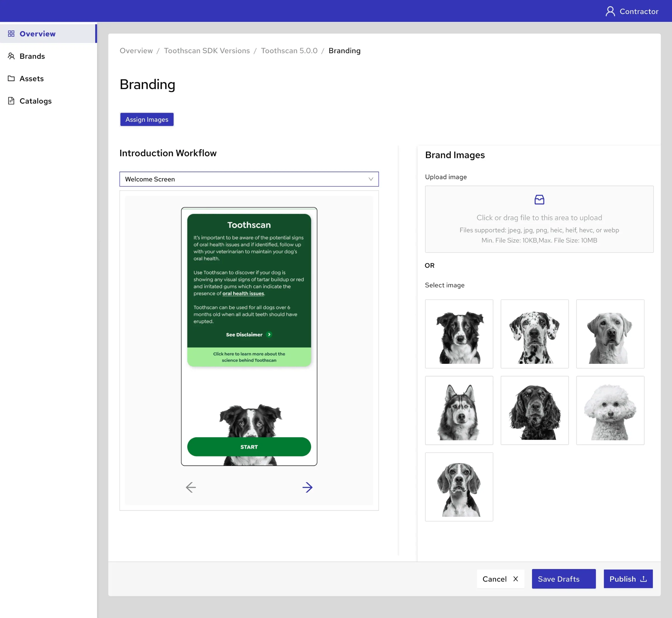The height and width of the screenshot is (618, 672).
Task: Select the white poodle dog thumbnail
Action: (610, 410)
